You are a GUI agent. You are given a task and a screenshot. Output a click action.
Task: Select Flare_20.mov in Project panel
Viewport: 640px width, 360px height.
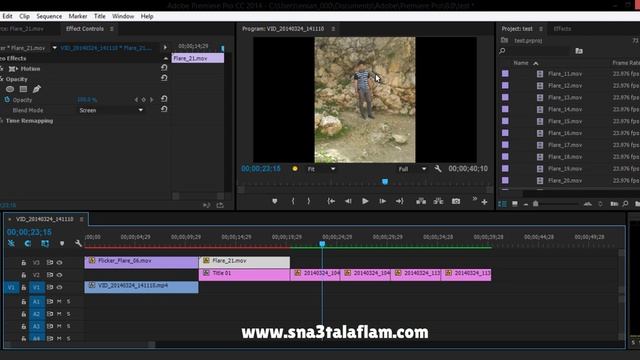(x=565, y=180)
